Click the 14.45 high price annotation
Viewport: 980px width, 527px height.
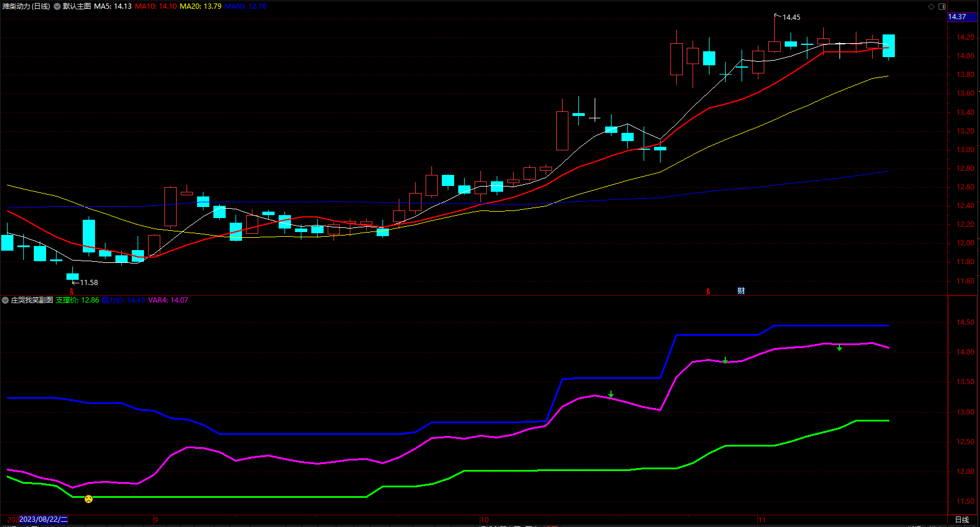click(791, 17)
